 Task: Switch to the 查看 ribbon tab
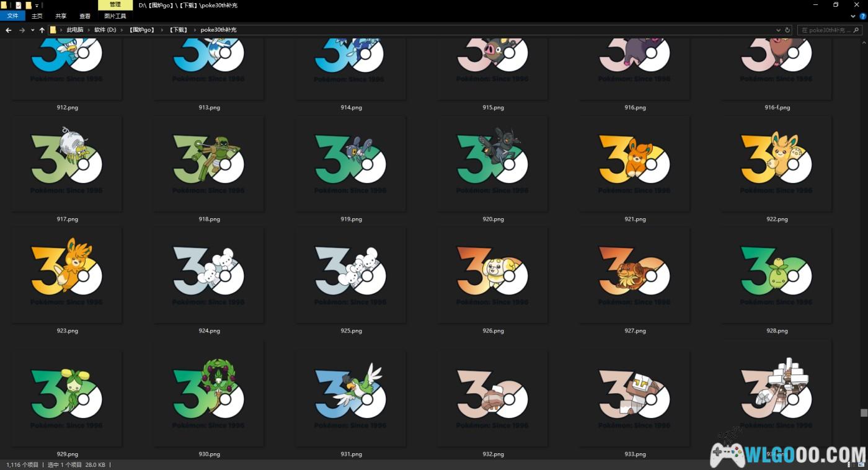coord(85,16)
